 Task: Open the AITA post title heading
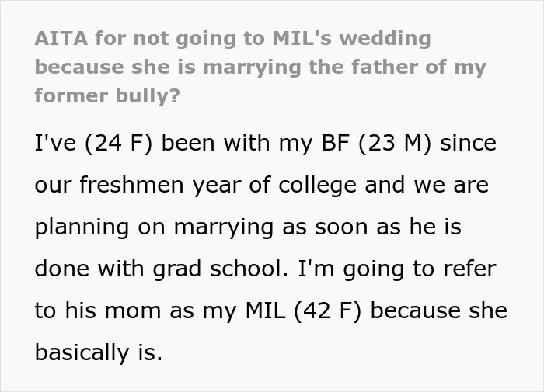(x=260, y=67)
